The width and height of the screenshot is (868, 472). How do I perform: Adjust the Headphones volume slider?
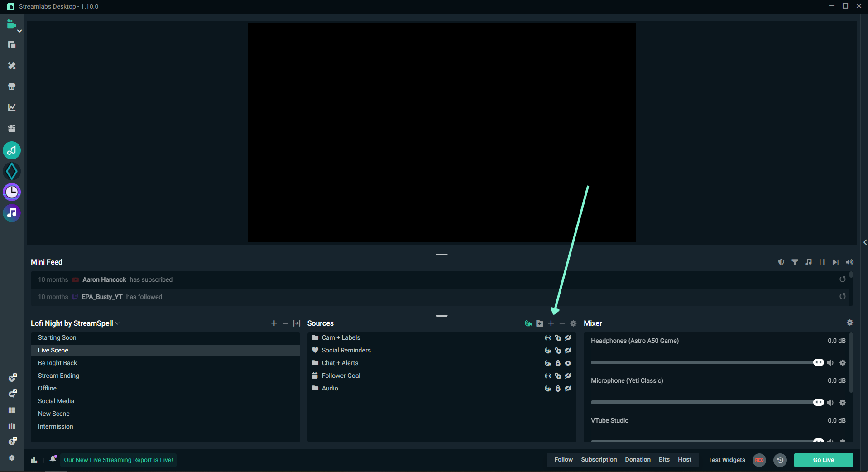pos(818,362)
